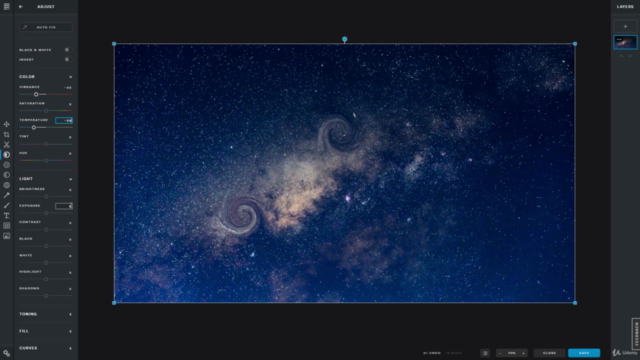Click the top-right corner handle of image
640x360 pixels.
[575, 44]
